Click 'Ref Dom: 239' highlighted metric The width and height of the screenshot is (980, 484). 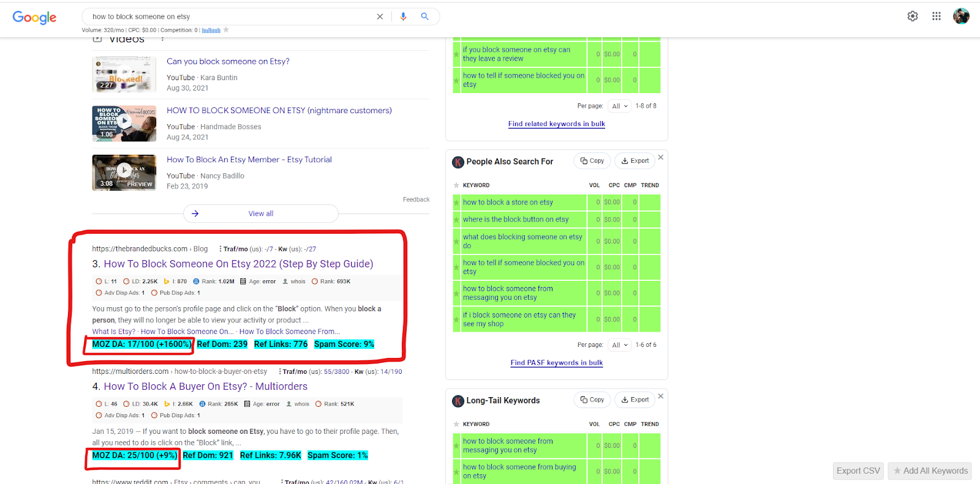click(222, 344)
